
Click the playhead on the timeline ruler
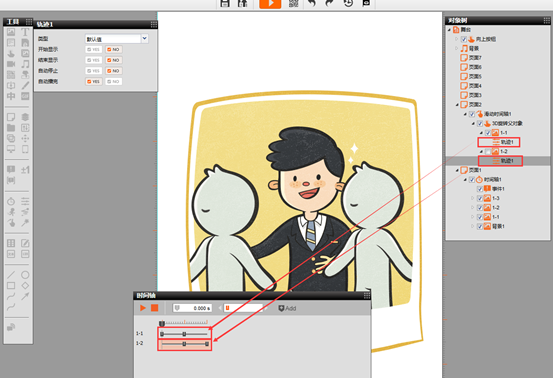[162, 323]
